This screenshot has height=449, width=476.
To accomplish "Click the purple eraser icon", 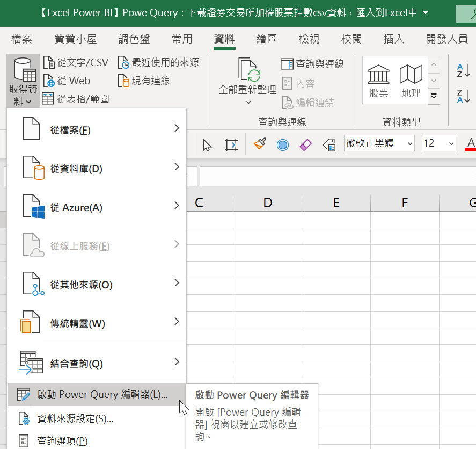I will [305, 145].
